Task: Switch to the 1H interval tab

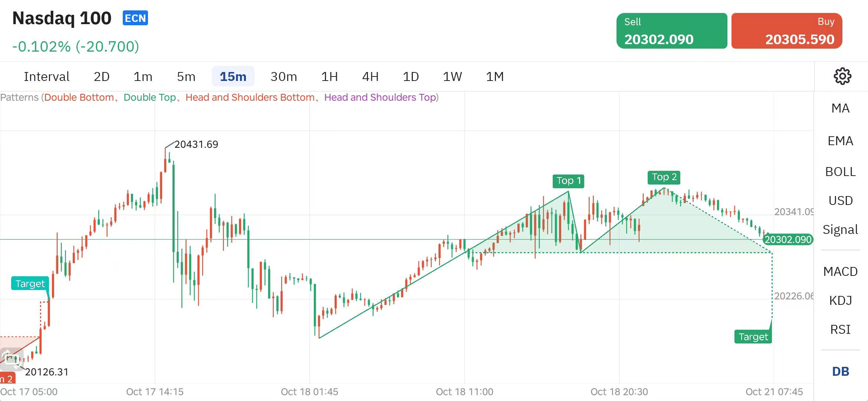Action: (329, 77)
